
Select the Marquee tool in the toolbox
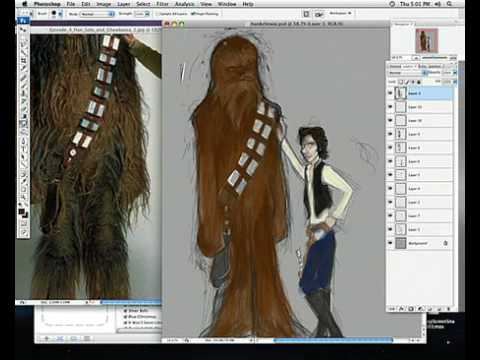pos(24,36)
